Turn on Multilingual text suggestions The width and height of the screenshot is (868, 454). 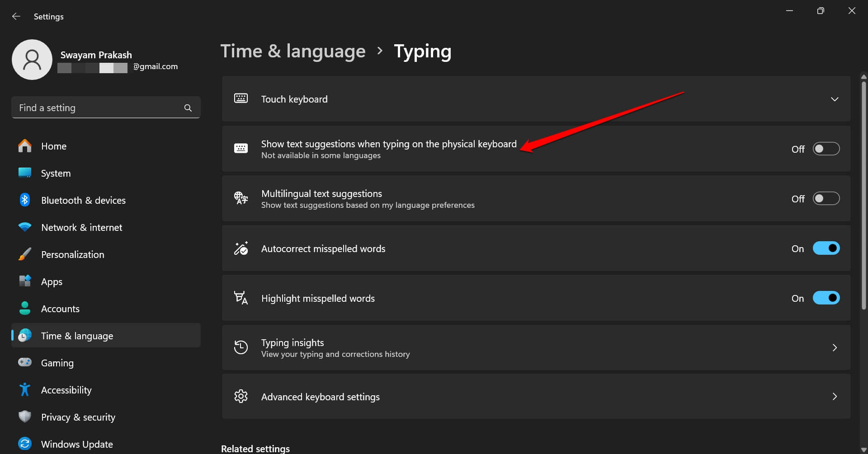(x=826, y=199)
